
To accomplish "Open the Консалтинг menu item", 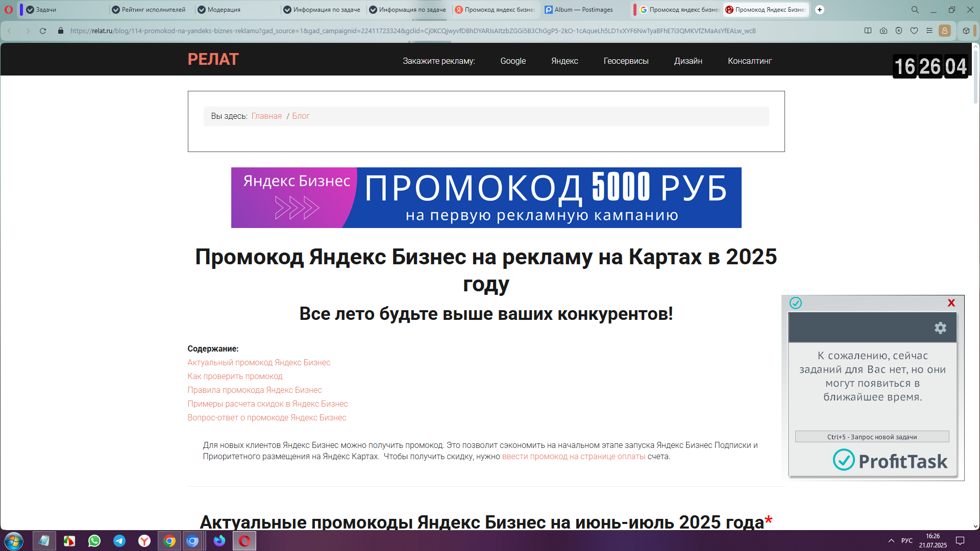I will 750,61.
